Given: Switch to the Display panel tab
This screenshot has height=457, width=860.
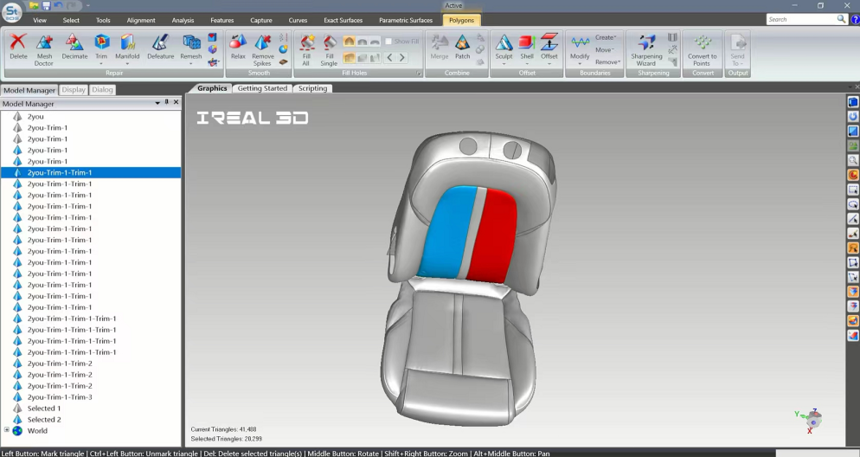Looking at the screenshot, I should [x=73, y=89].
